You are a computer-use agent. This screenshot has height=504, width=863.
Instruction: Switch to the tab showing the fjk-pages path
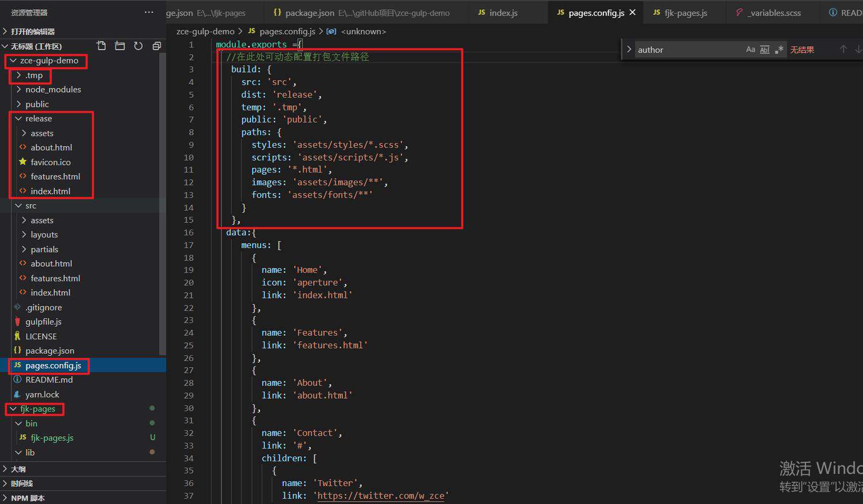pos(214,12)
